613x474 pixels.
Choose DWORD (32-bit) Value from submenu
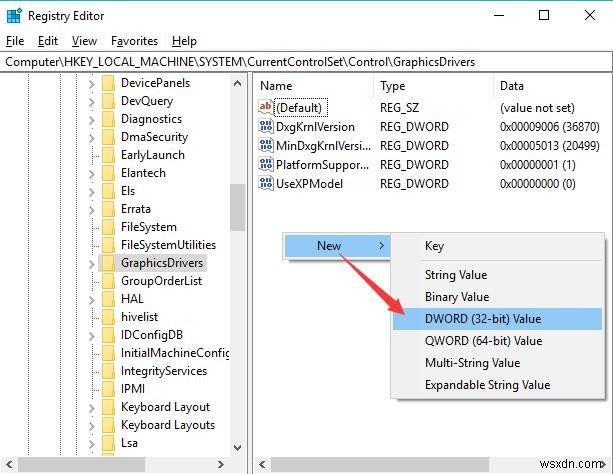point(482,319)
